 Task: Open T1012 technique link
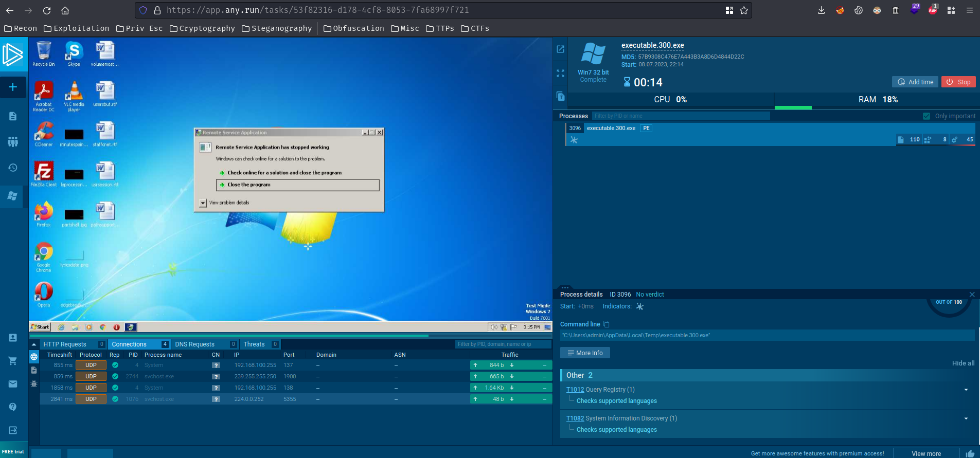[575, 390]
